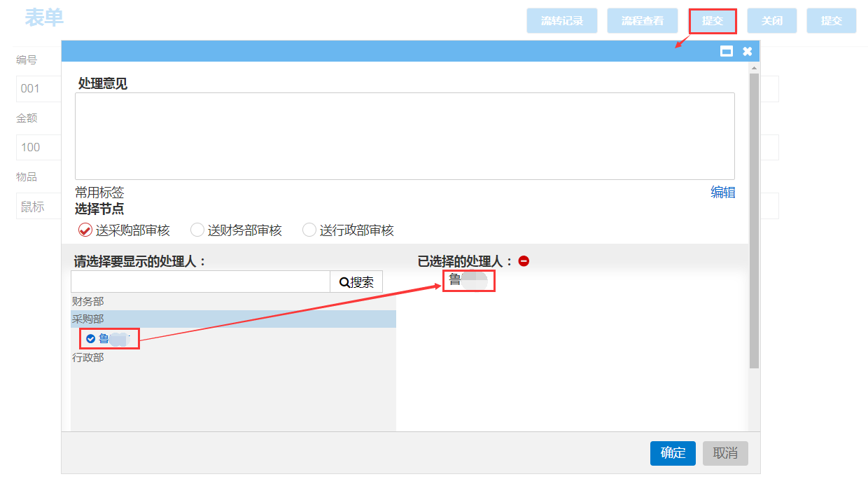Click the 搜索 magnifier button
The width and height of the screenshot is (868, 479).
(x=356, y=282)
